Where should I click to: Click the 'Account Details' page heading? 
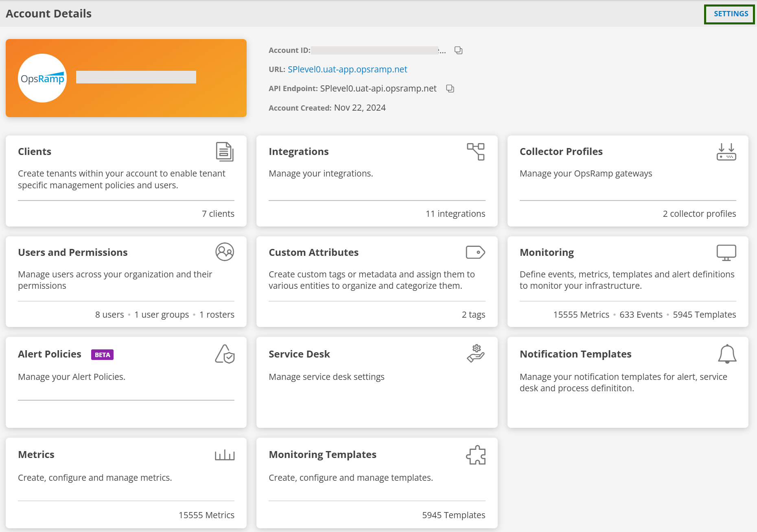48,14
